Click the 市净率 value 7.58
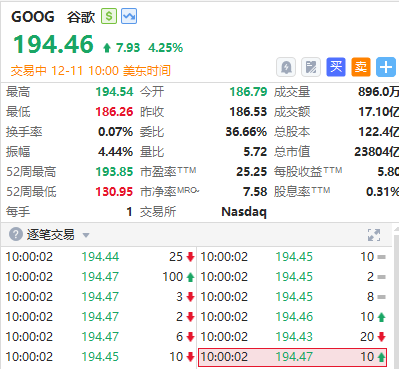Image resolution: width=399 pixels, height=369 pixels. pyautogui.click(x=255, y=192)
